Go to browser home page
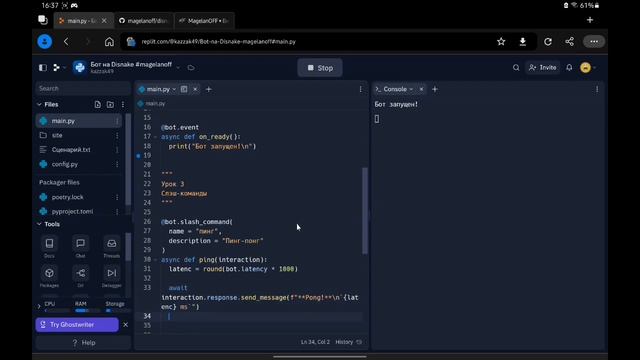The height and width of the screenshot is (360, 640). point(109,42)
